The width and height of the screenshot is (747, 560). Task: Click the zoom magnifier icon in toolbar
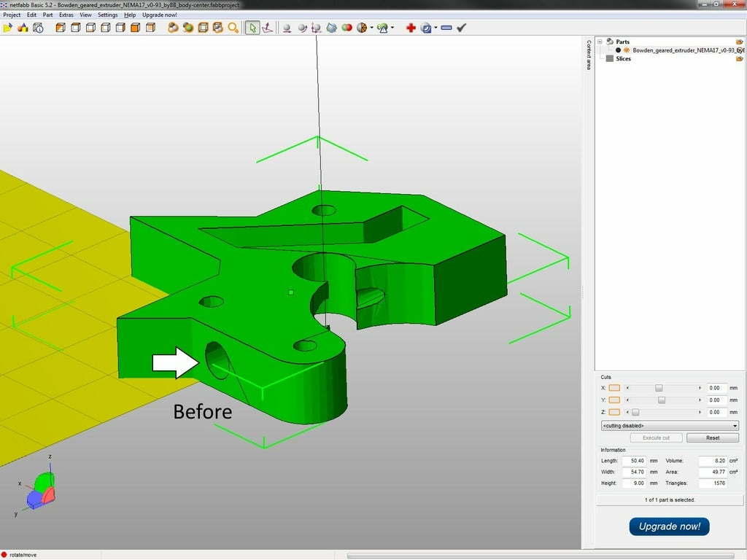[233, 28]
